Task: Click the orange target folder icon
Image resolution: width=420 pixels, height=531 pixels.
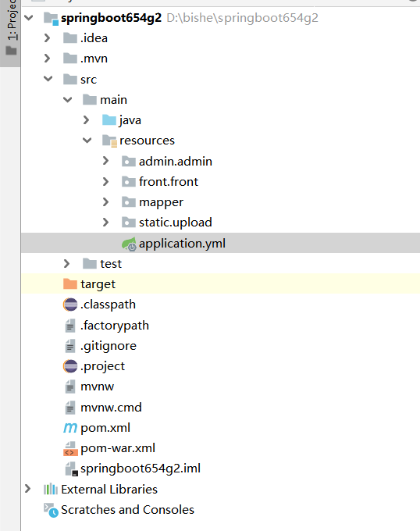Action: [x=70, y=283]
